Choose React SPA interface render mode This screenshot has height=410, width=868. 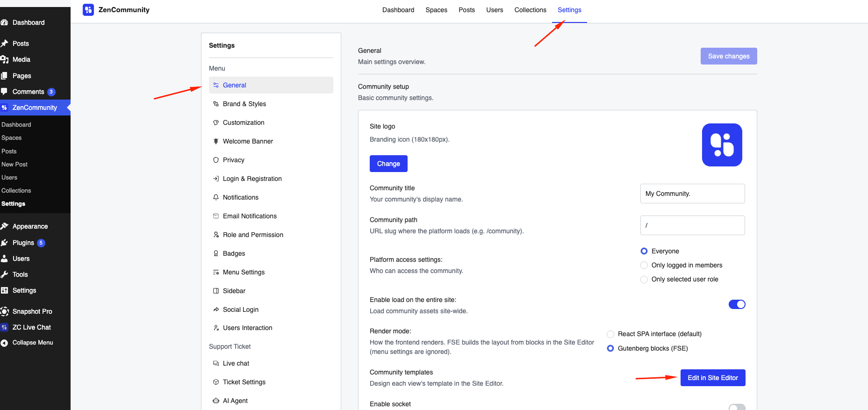point(610,334)
